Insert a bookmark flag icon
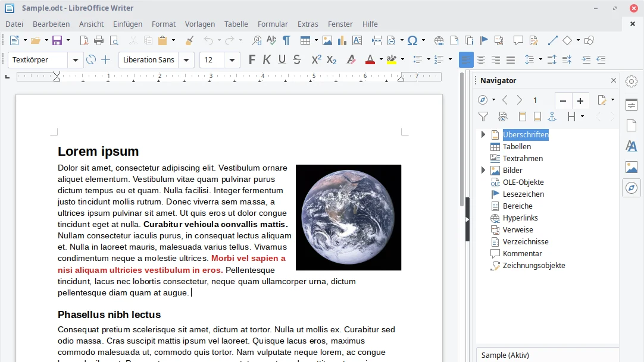Viewport: 644px width, 362px height. pos(484,40)
